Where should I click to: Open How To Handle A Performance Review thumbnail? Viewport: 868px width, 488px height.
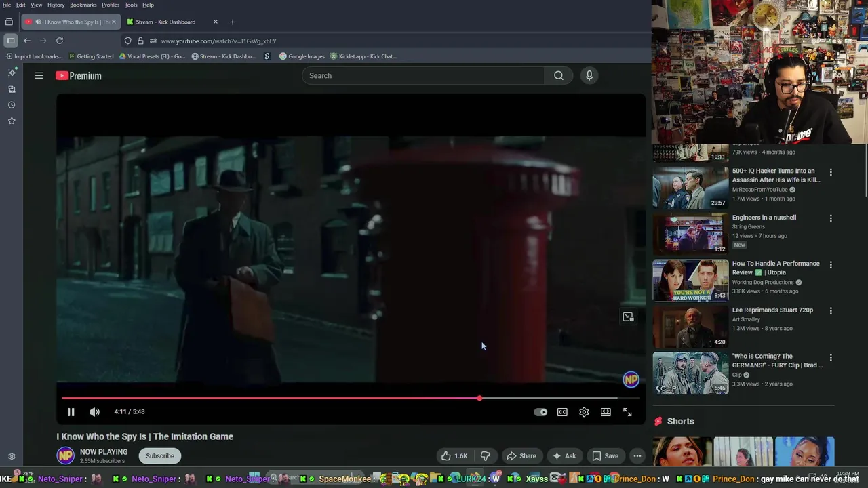pyautogui.click(x=690, y=280)
